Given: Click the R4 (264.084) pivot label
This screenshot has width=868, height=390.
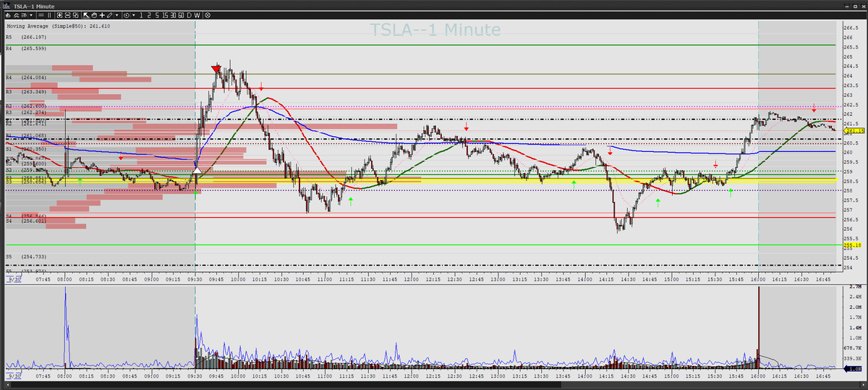Looking at the screenshot, I should (x=26, y=77).
